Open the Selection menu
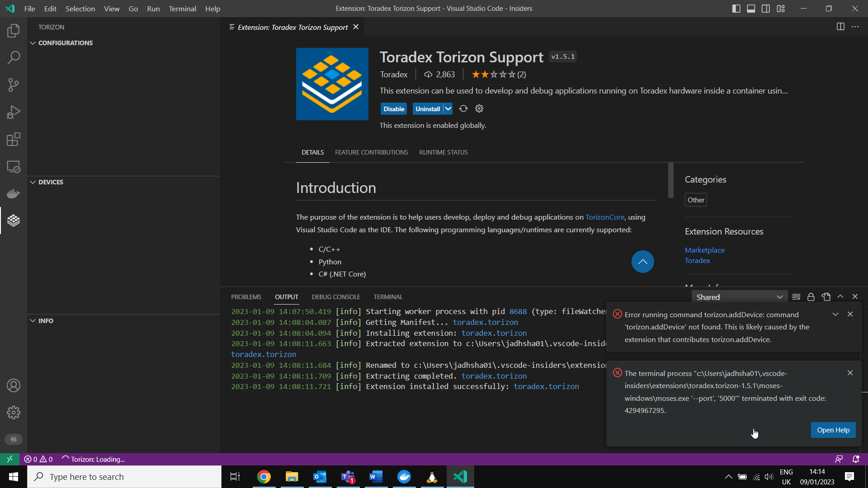 [80, 9]
